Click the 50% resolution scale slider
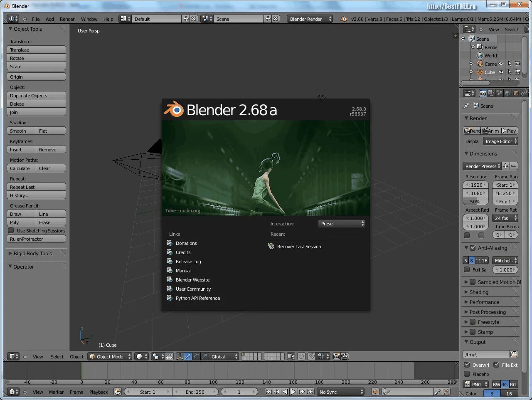 tap(475, 201)
